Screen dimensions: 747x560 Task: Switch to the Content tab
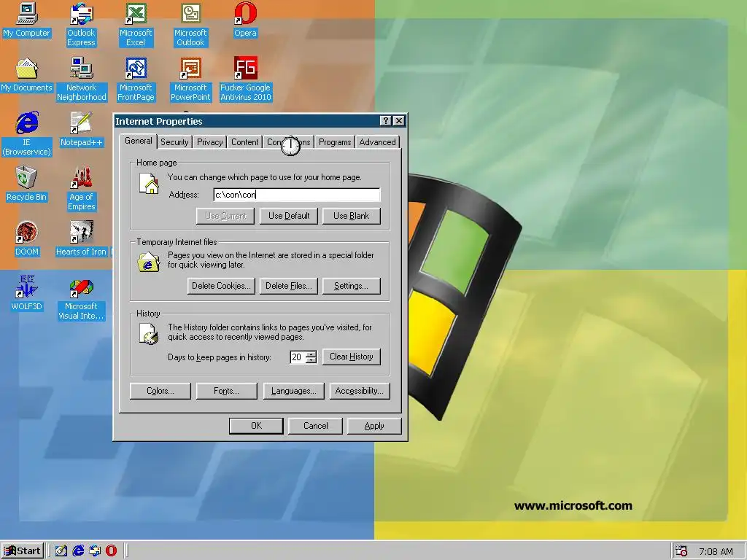tap(245, 142)
